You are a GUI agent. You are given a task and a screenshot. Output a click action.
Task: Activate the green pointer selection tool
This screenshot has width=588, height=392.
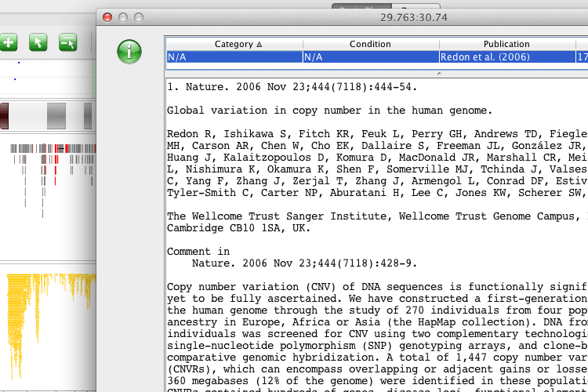38,42
